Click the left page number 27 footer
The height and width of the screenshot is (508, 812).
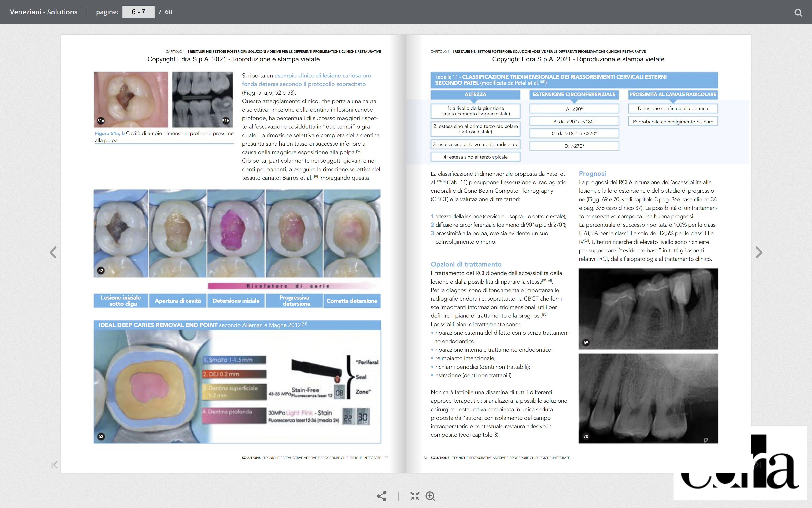pyautogui.click(x=386, y=458)
